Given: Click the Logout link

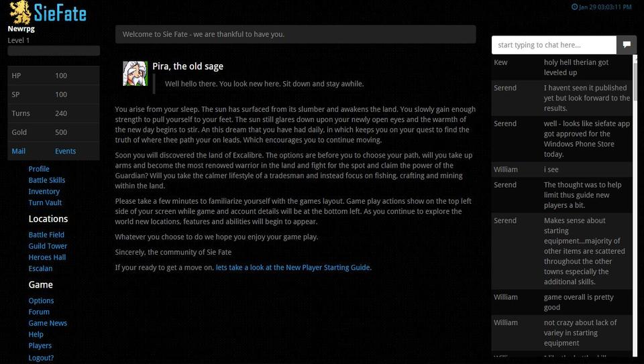Looking at the screenshot, I should [41, 357].
